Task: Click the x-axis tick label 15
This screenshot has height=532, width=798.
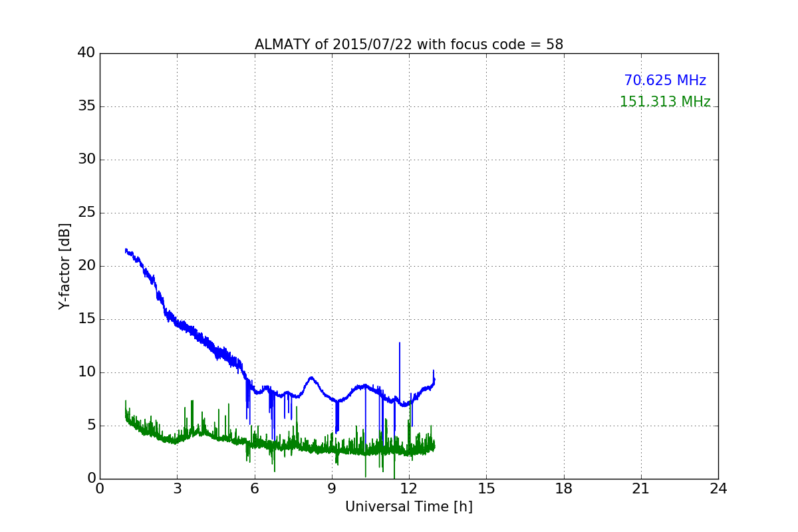Action: coord(486,489)
